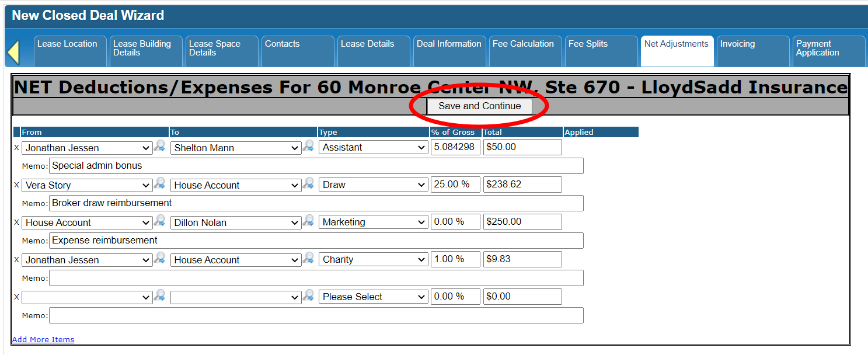868x355 pixels.
Task: Delete the Assistant row using its X
Action: tap(16, 148)
